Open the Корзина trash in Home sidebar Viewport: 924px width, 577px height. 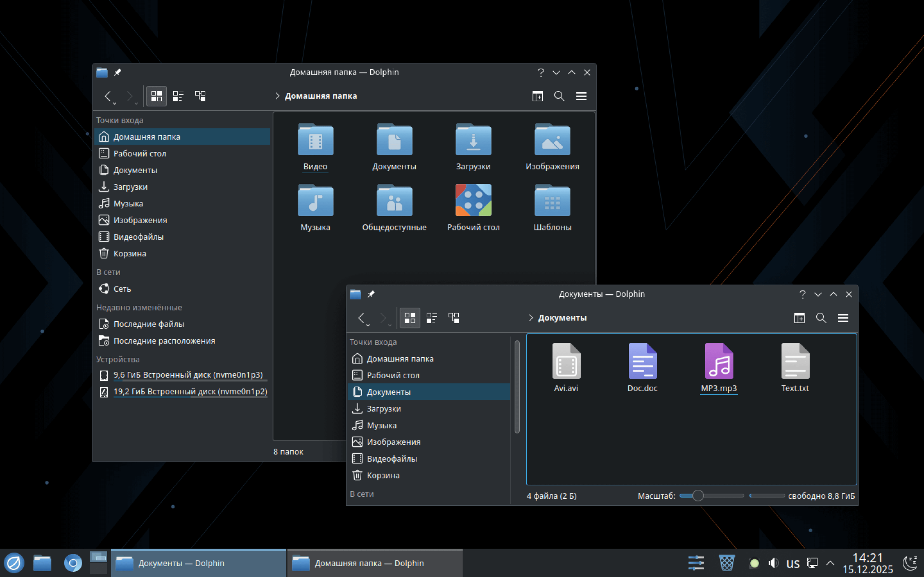click(x=129, y=254)
